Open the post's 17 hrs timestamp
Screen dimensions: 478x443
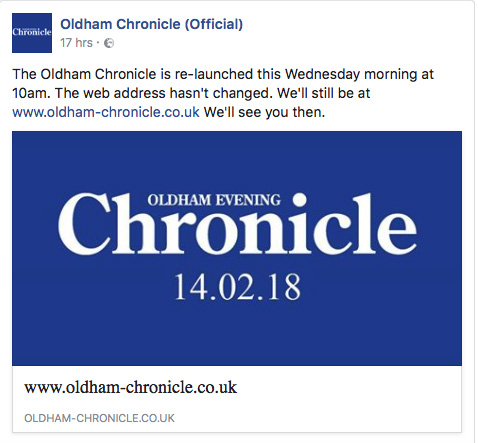(x=76, y=43)
